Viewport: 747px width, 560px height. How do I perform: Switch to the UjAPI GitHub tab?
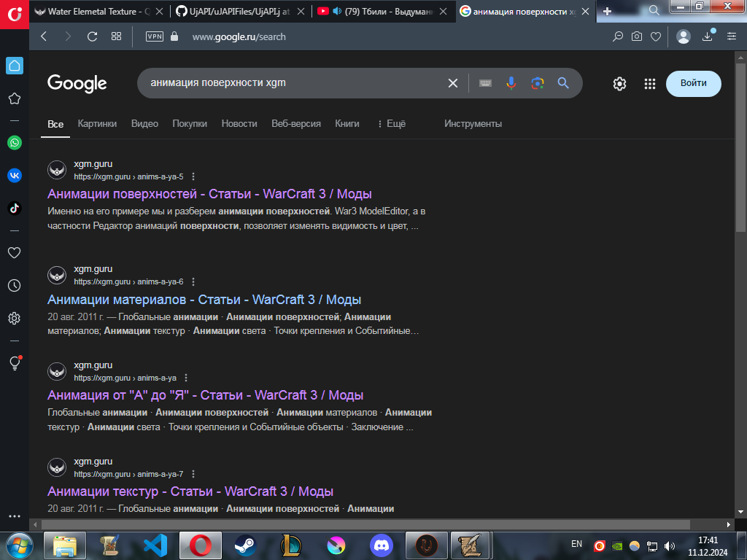pos(239,12)
